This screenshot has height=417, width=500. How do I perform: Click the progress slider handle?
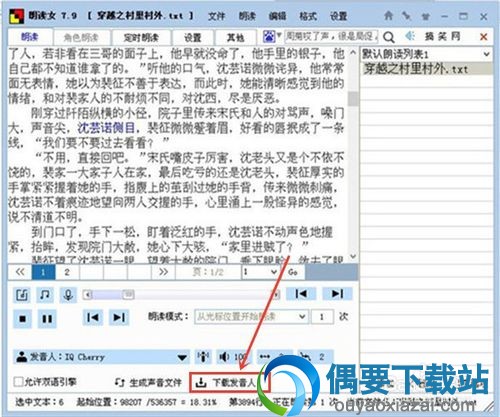pyautogui.click(x=128, y=295)
